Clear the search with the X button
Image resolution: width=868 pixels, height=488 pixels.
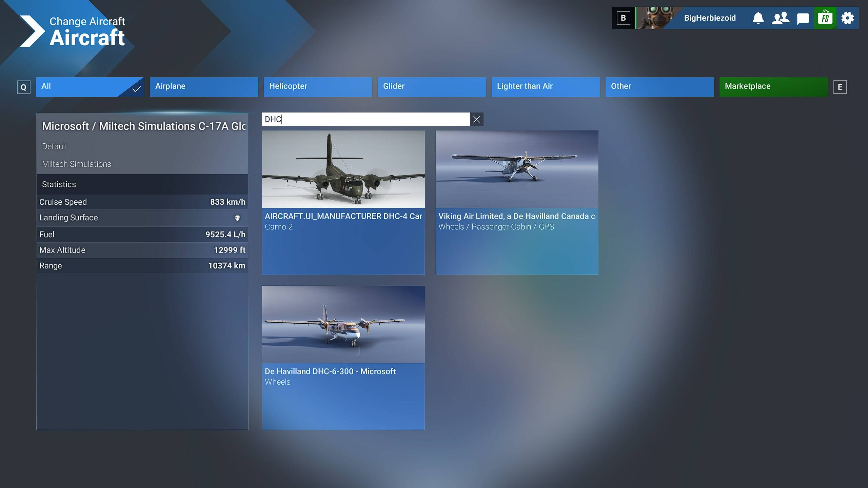[476, 119]
